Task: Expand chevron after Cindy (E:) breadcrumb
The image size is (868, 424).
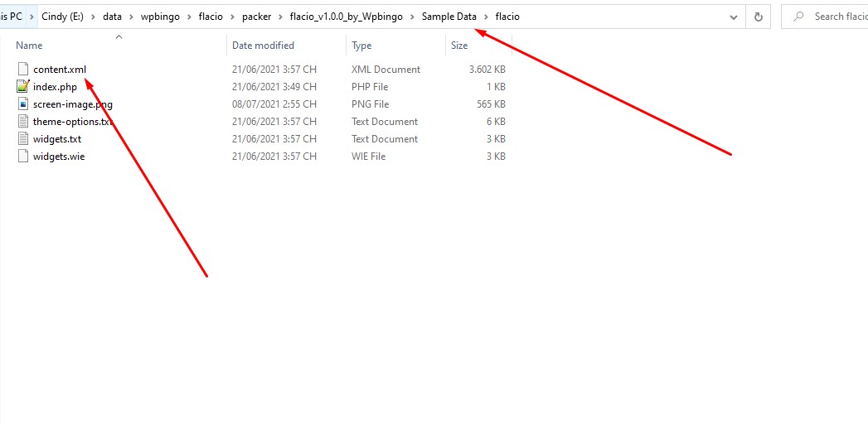Action: (93, 17)
